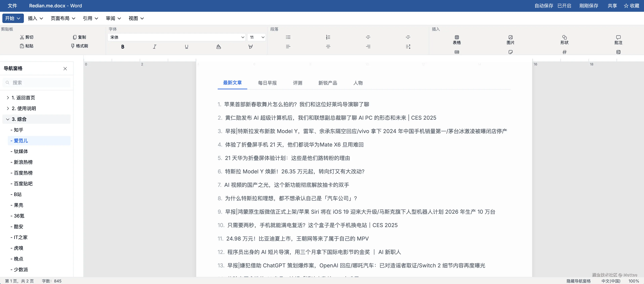Click the 共享 share button
This screenshot has width=644, height=284.
tap(612, 6)
